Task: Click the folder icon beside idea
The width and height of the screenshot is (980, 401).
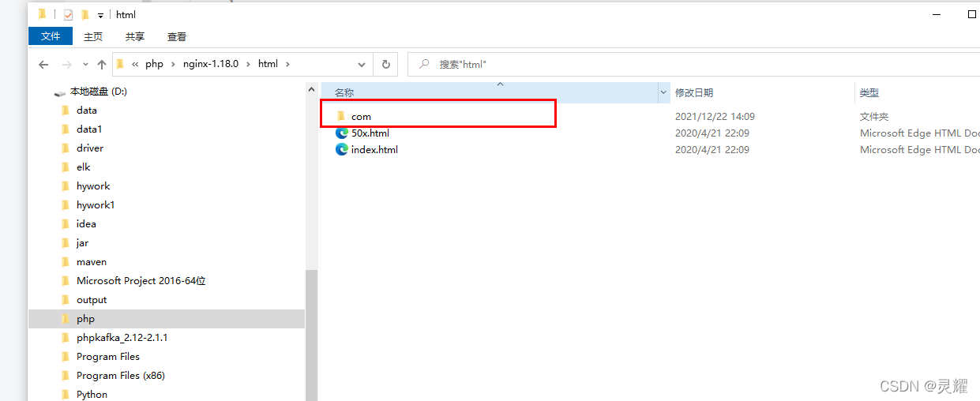Action: point(66,223)
